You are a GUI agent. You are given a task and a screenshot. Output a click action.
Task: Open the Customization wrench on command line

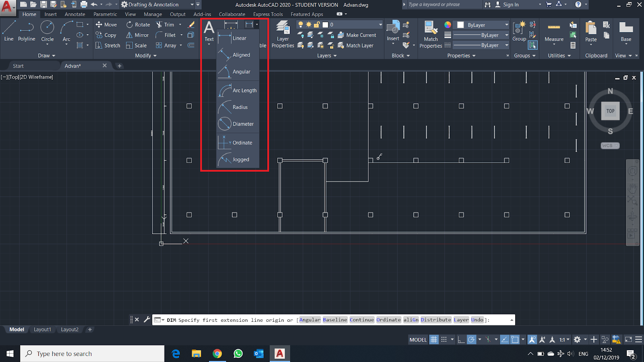pos(147,320)
